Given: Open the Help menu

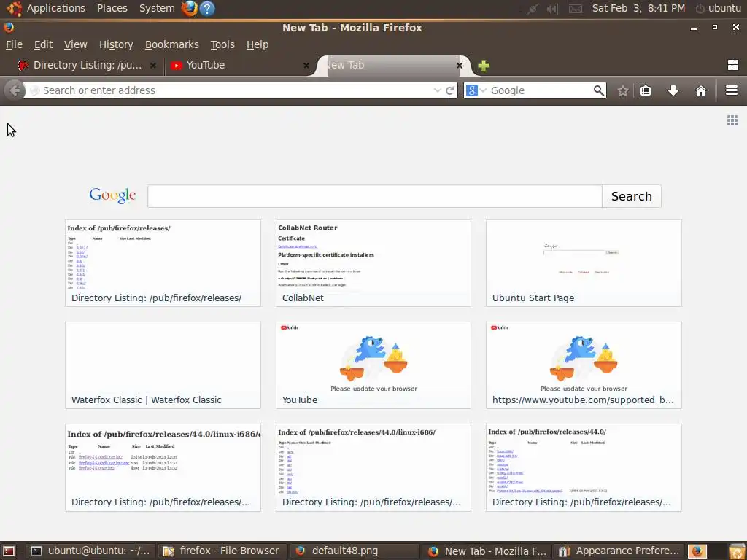Looking at the screenshot, I should [x=258, y=44].
